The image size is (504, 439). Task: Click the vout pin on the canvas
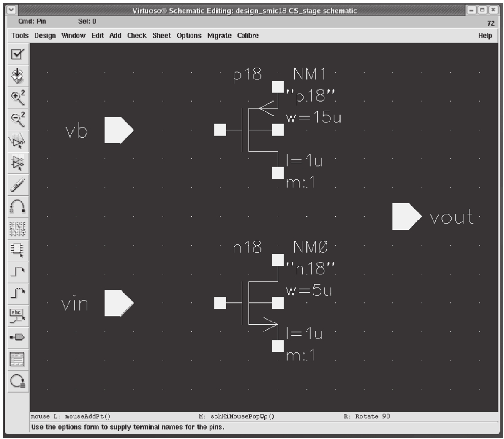tap(406, 217)
